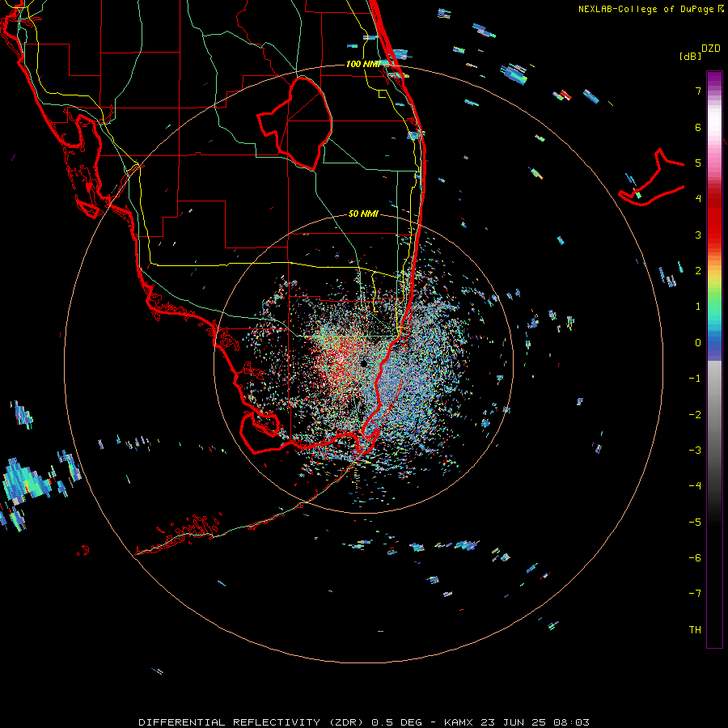
Task: Click the DZD product label above scale
Action: tap(711, 49)
